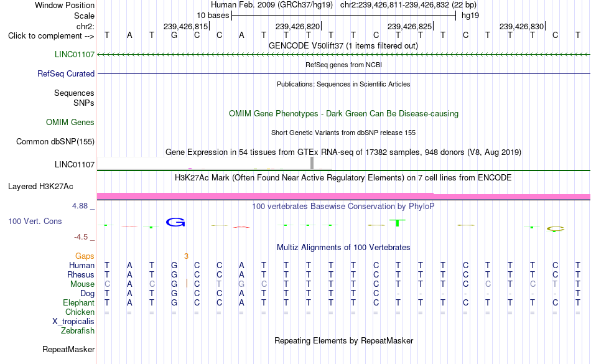Image resolution: width=591 pixels, height=364 pixels.
Task: Click the A base after CC in reference
Action: point(241,35)
